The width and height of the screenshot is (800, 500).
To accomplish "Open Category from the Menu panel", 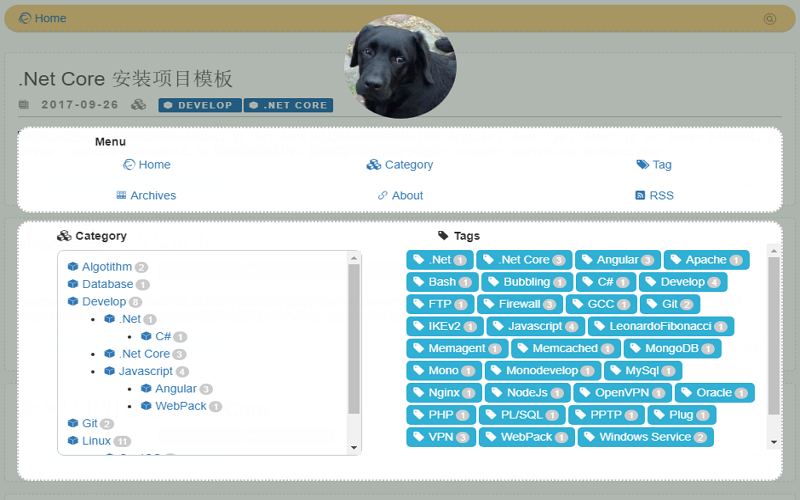I will (400, 165).
